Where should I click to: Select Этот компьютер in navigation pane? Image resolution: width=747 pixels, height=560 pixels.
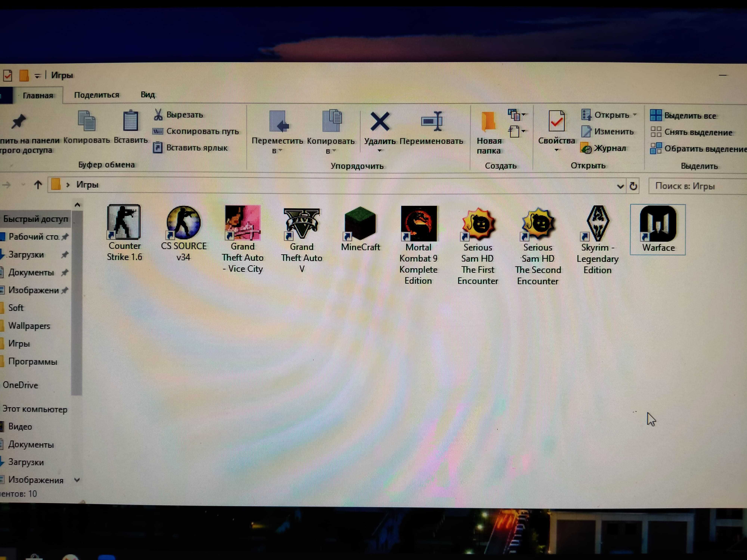pyautogui.click(x=35, y=409)
